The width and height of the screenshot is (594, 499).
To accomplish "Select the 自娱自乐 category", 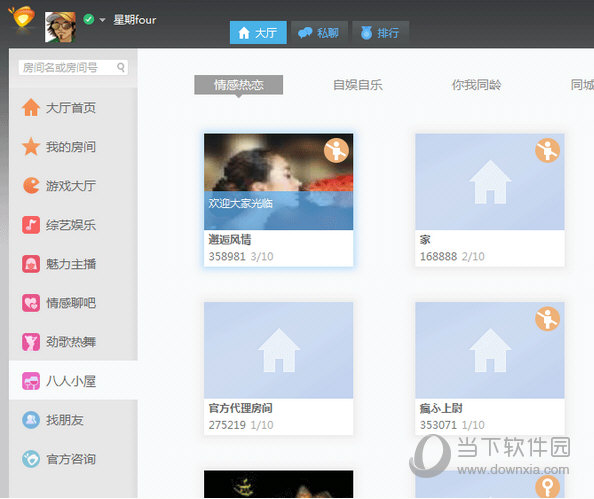I will pos(358,85).
